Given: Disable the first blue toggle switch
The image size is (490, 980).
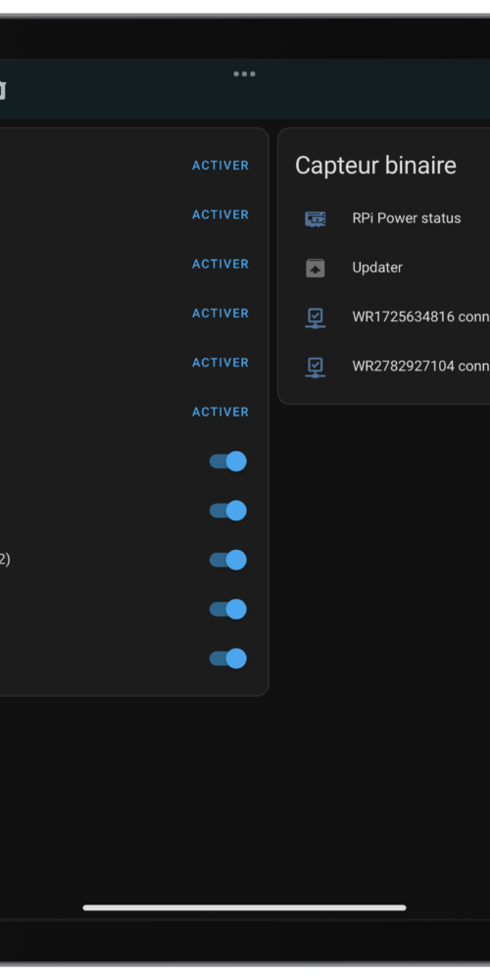Looking at the screenshot, I should coord(228,462).
